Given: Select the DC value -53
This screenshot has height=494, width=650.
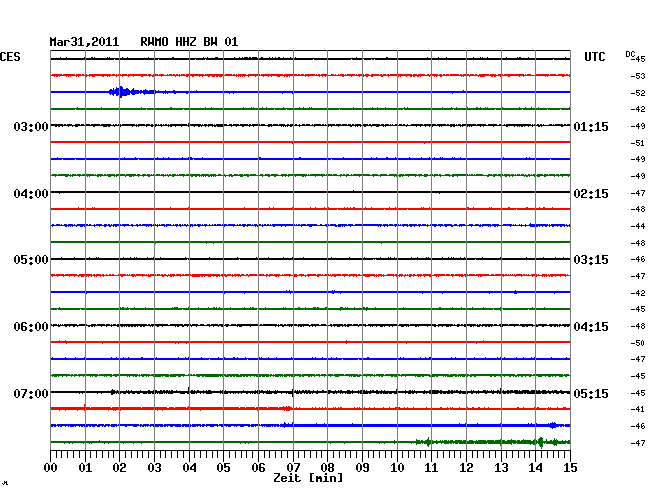Looking at the screenshot, I should (x=638, y=76).
